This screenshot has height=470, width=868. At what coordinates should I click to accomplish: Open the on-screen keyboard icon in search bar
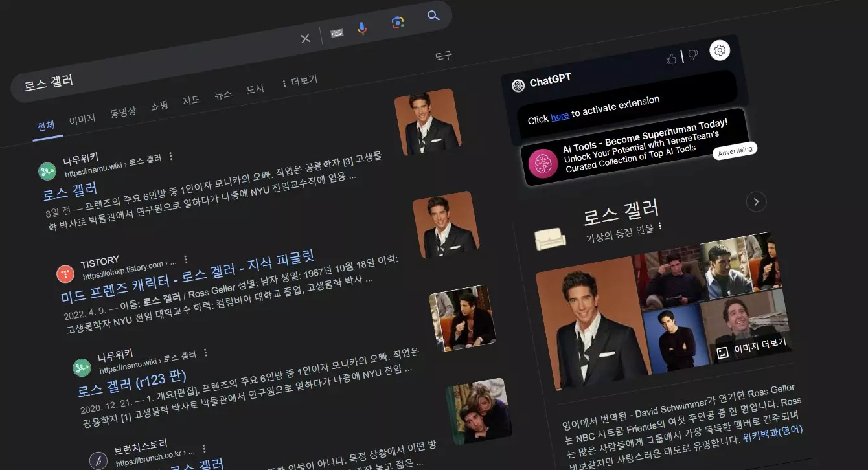tap(337, 32)
